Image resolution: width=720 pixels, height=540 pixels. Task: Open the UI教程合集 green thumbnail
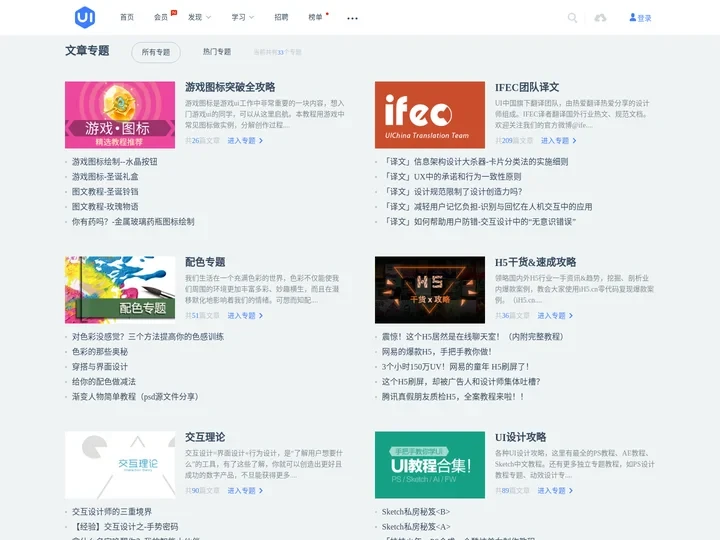point(430,465)
